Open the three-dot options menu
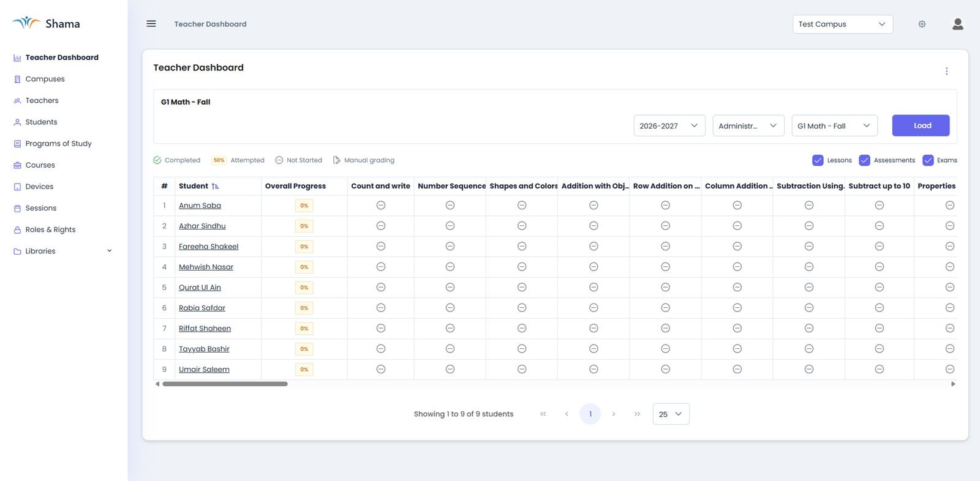 point(946,71)
